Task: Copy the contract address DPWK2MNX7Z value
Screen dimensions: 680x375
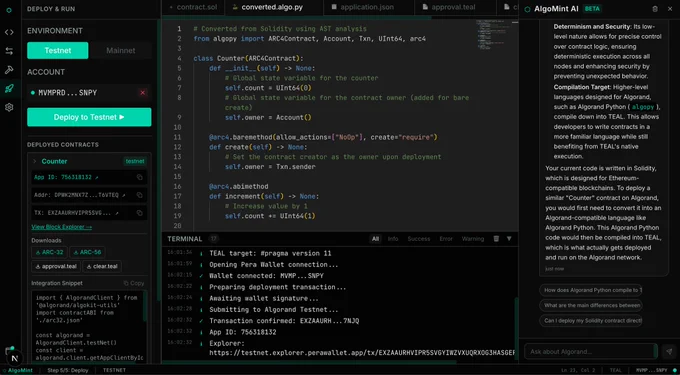Action: coord(140,195)
